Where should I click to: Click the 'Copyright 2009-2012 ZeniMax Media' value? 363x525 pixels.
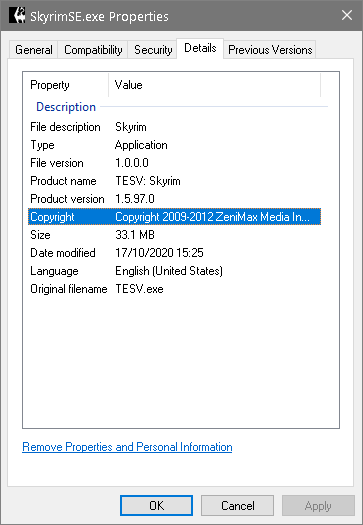coord(212,217)
